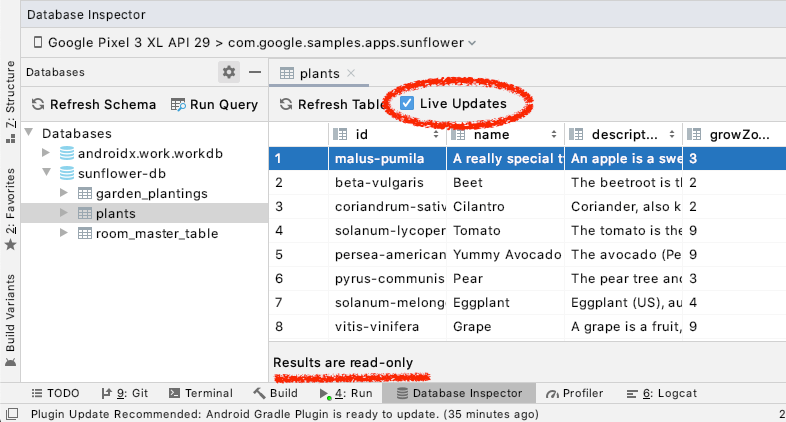This screenshot has width=786, height=422.
Task: Click the sunflower-db database icon
Action: tap(67, 173)
